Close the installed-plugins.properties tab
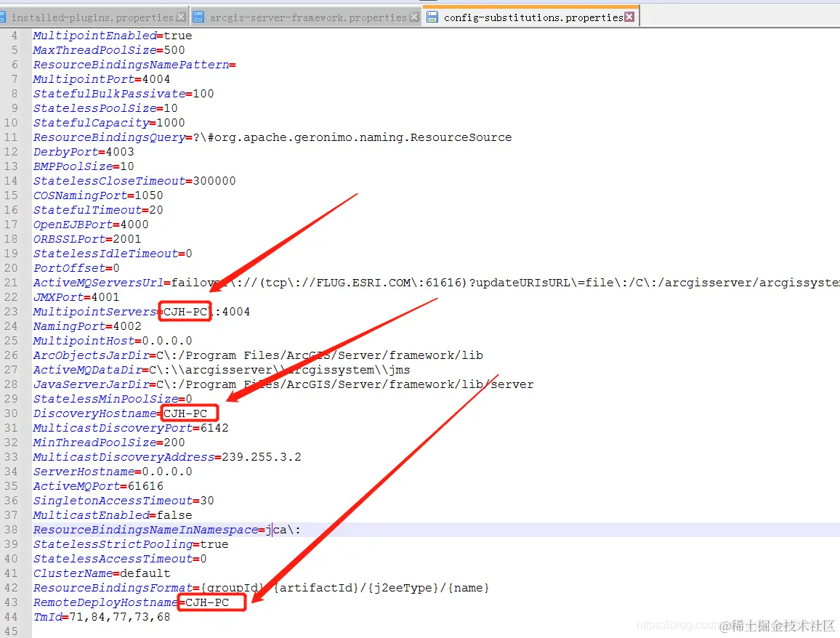The height and width of the screenshot is (638, 840). tap(181, 17)
